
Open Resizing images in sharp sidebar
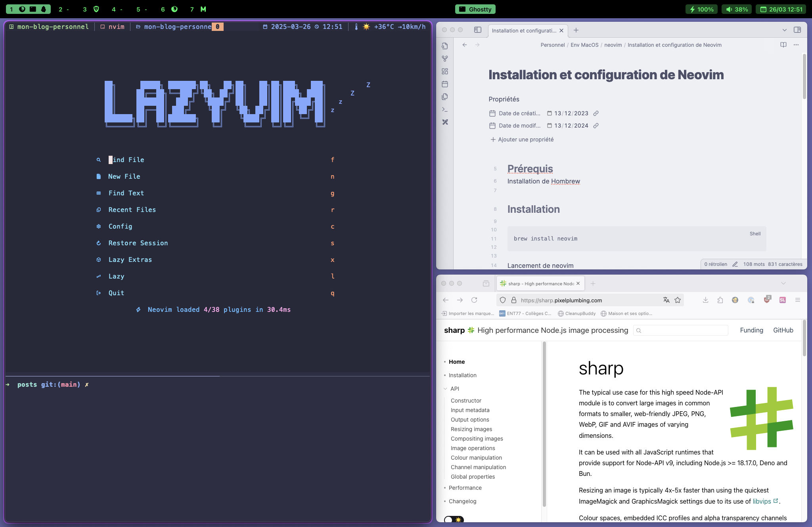(x=471, y=429)
